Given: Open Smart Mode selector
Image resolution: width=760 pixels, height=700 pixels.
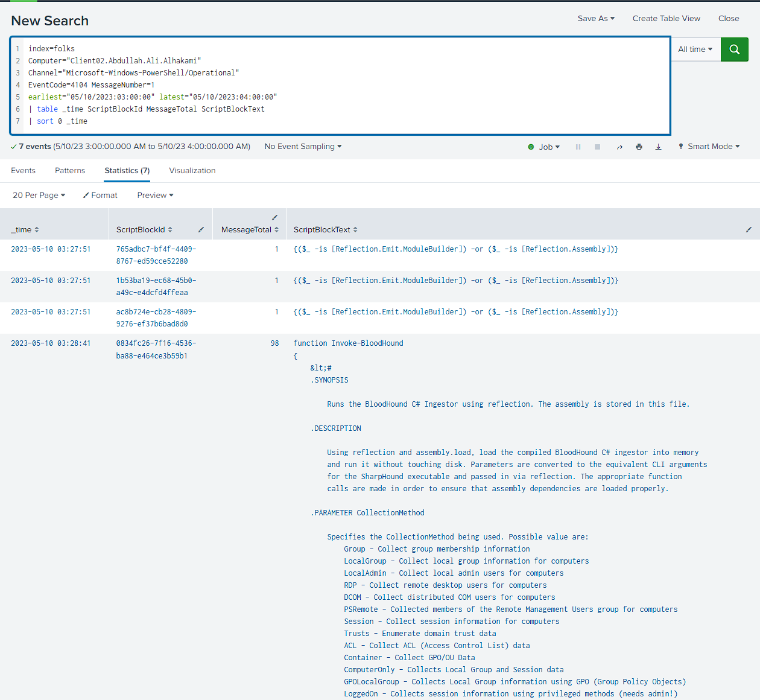Looking at the screenshot, I should click(709, 147).
